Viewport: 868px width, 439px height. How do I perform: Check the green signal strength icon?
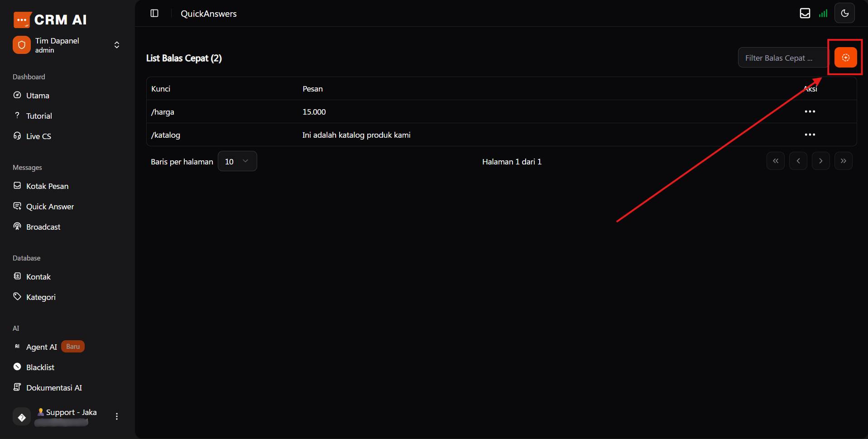pos(823,13)
